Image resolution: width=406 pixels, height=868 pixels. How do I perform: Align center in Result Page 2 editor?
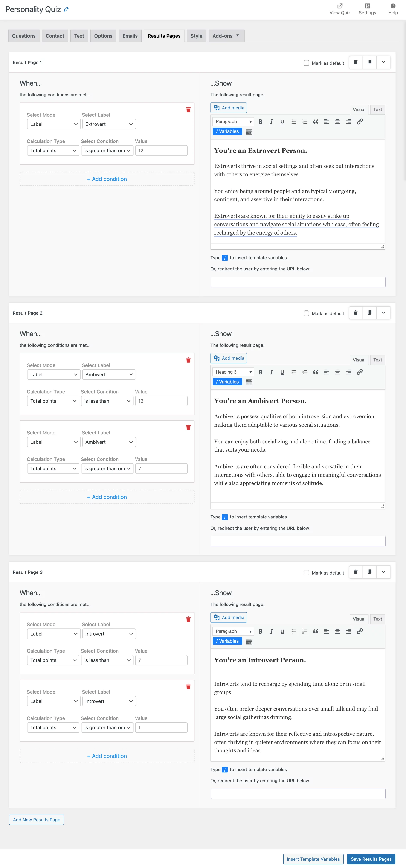338,372
